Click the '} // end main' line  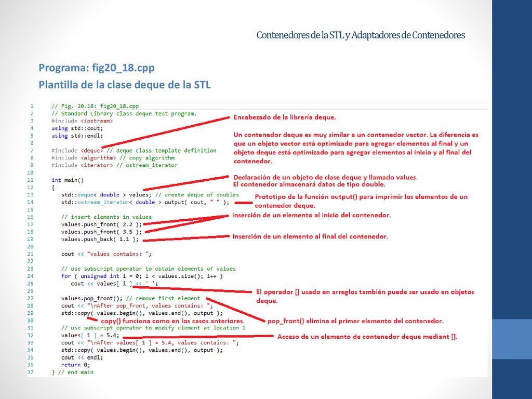[x=72, y=372]
